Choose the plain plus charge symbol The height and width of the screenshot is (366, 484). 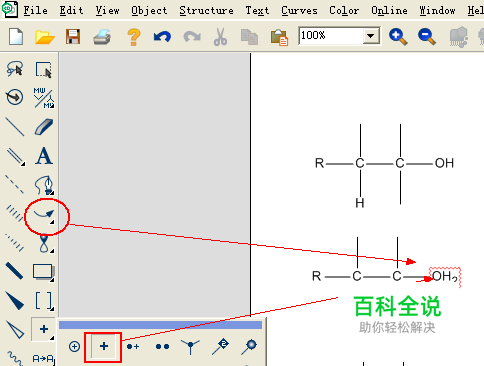click(x=104, y=346)
